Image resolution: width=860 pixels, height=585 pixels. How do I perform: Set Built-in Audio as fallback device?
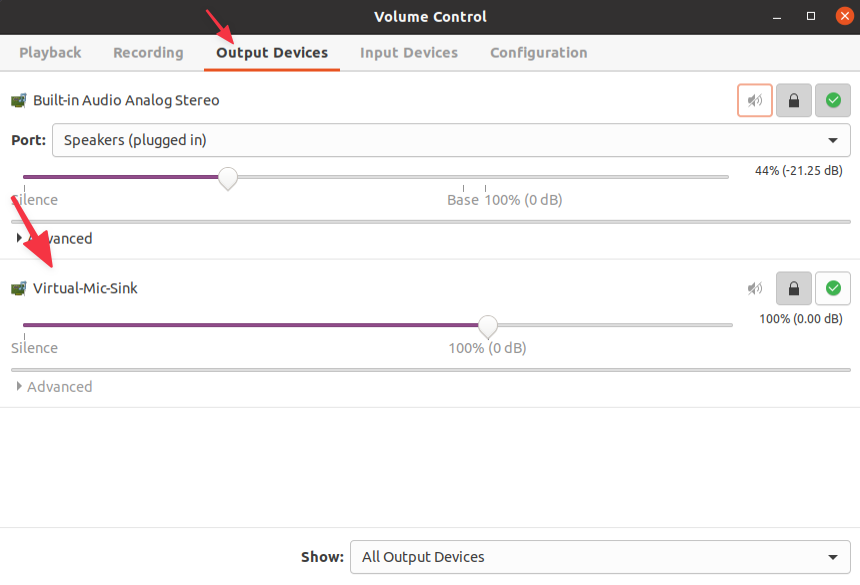coord(832,101)
